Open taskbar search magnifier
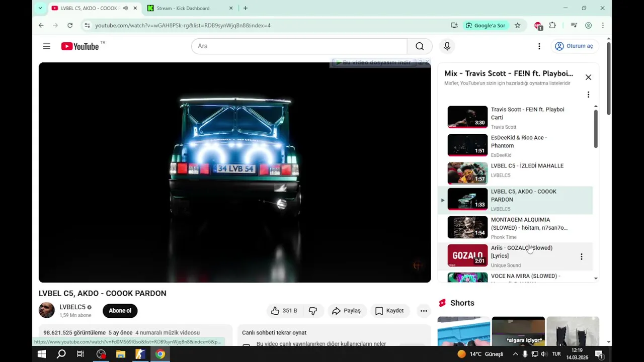 (61, 354)
